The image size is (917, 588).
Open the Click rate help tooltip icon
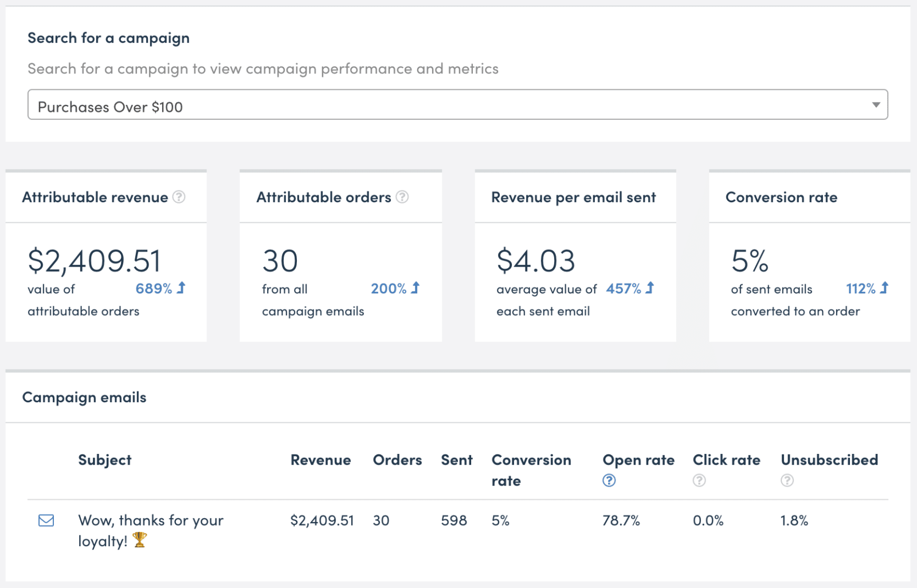click(x=699, y=480)
